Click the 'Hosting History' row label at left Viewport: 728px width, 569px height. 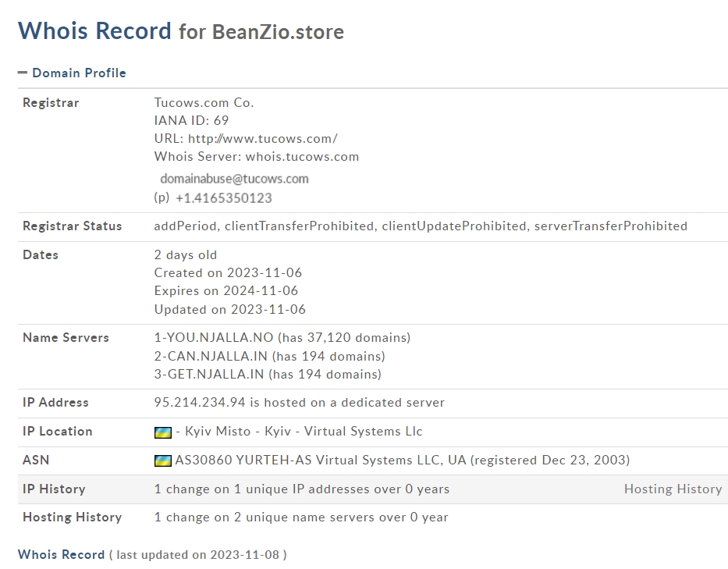click(x=73, y=517)
